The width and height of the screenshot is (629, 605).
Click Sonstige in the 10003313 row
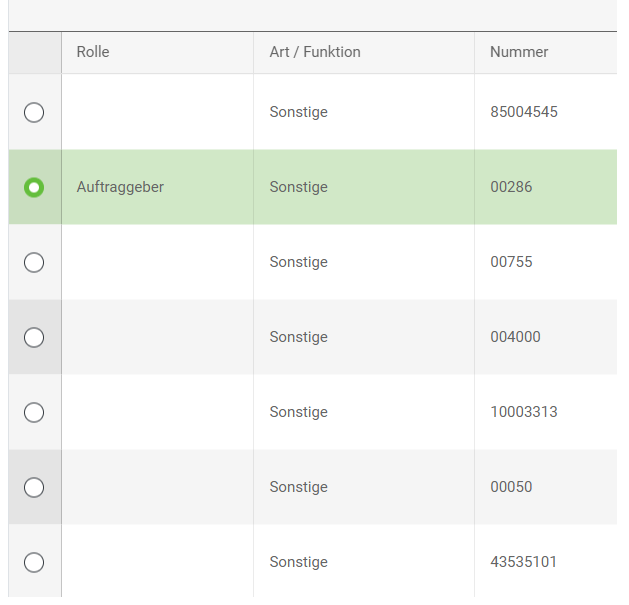(x=298, y=412)
